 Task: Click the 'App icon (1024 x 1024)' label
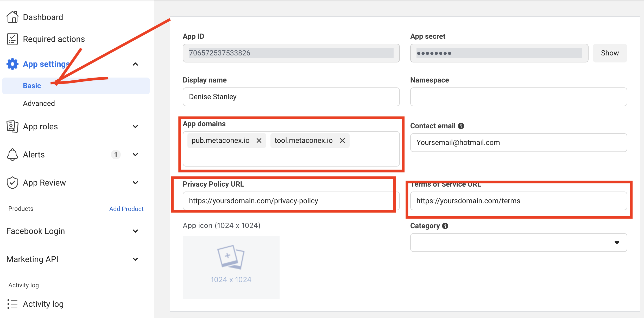222,225
